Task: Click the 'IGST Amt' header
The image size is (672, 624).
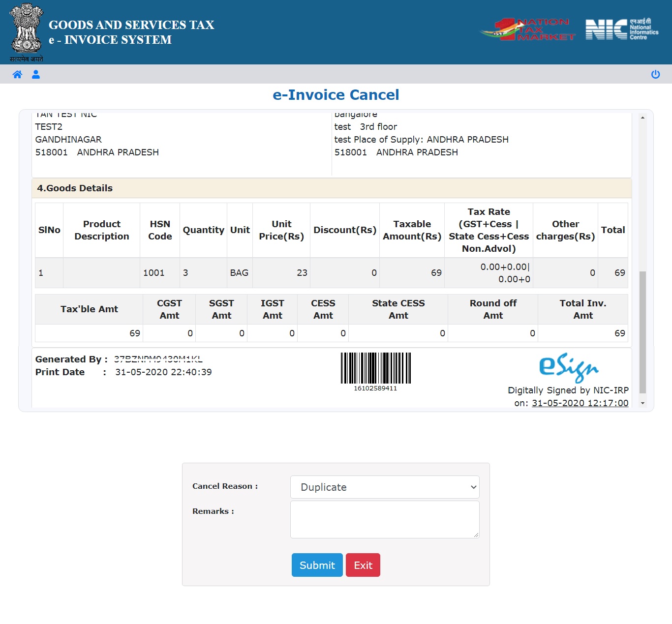Action: coord(273,309)
